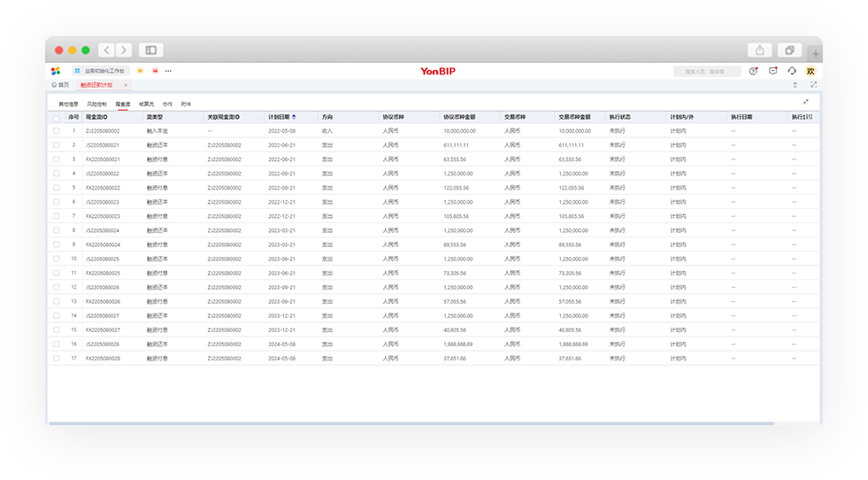Viewport: 868px width, 480px height.
Task: Sort by 计划日期 column arrow
Action: pos(294,117)
